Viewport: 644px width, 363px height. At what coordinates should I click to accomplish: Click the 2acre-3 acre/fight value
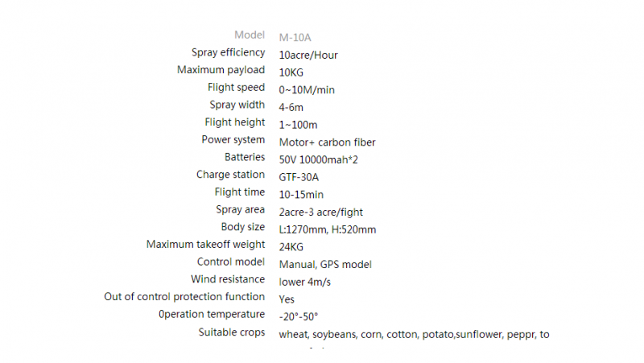320,212
